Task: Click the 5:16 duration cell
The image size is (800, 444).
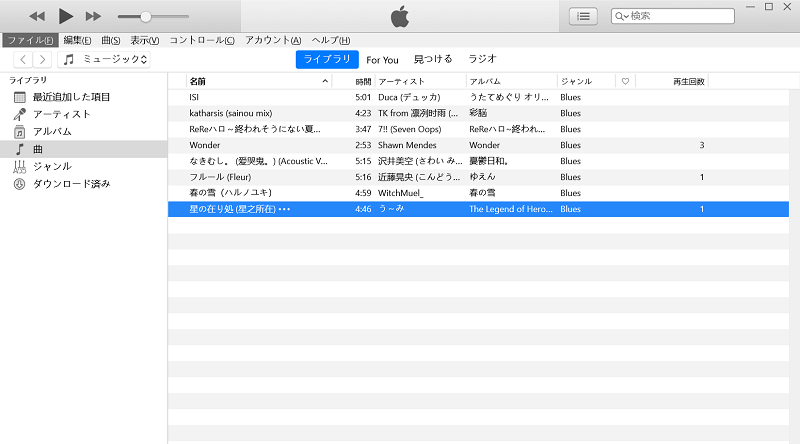Action: (x=363, y=177)
